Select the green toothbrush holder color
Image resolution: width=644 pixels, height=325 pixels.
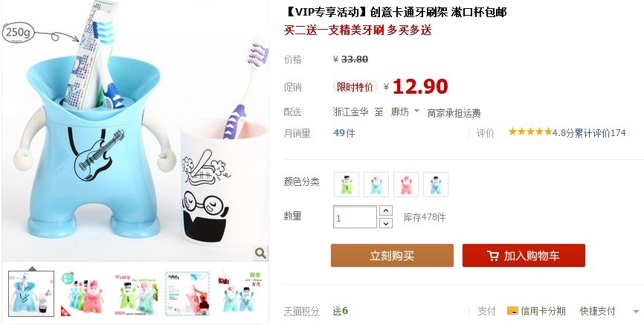click(x=347, y=184)
